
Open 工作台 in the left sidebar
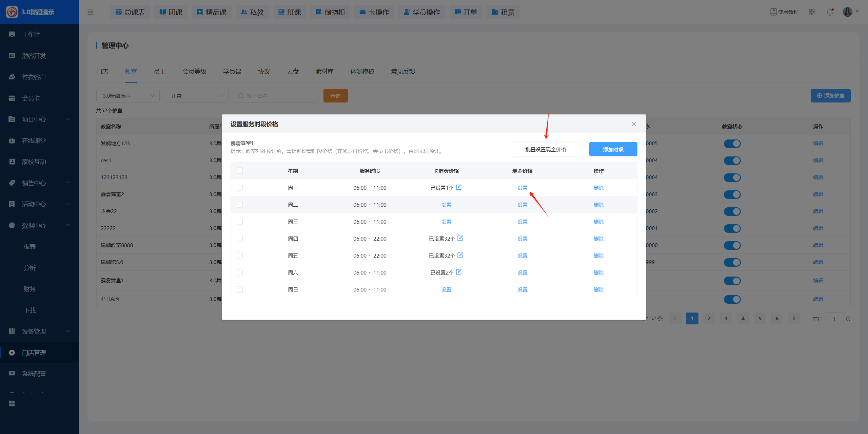coord(31,34)
